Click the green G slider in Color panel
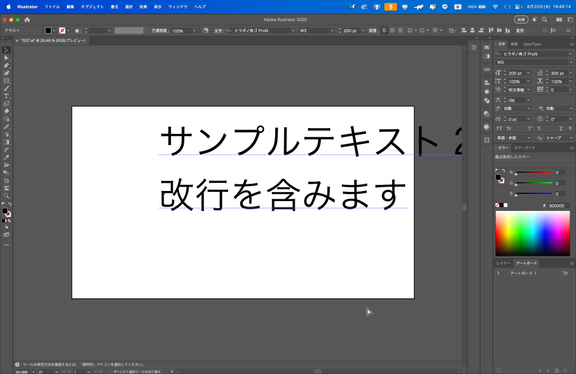 point(534,183)
